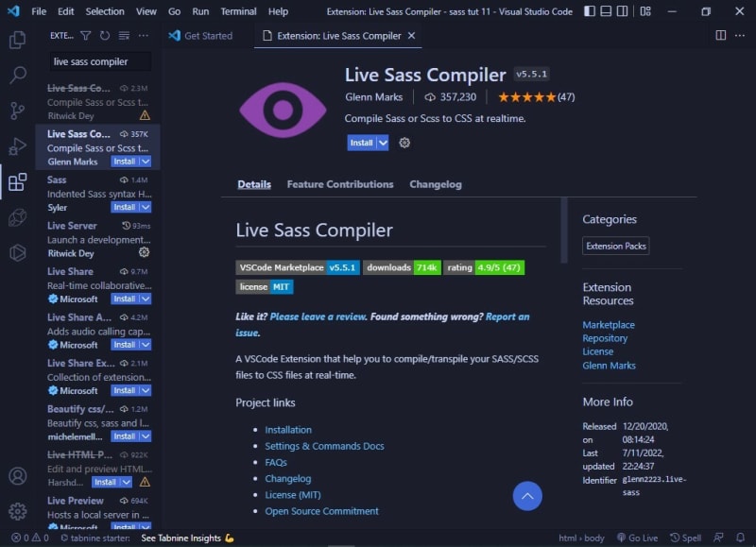The height and width of the screenshot is (547, 756).
Task: Install Live Sass Compiler from header button
Action: pos(362,143)
